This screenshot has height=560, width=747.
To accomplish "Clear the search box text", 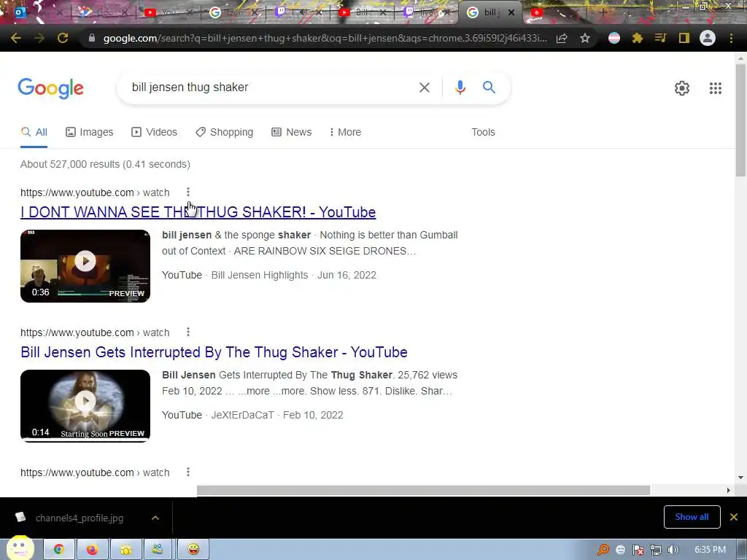I will (x=424, y=87).
